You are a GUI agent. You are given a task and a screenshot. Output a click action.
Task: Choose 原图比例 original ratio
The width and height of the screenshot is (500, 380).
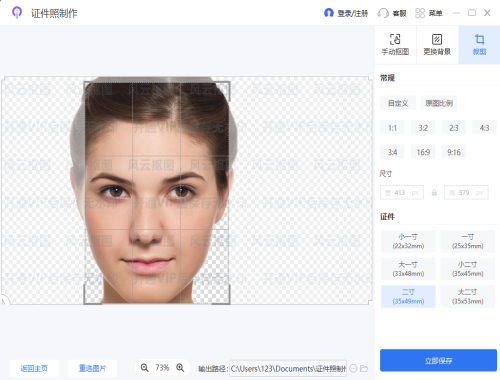439,103
